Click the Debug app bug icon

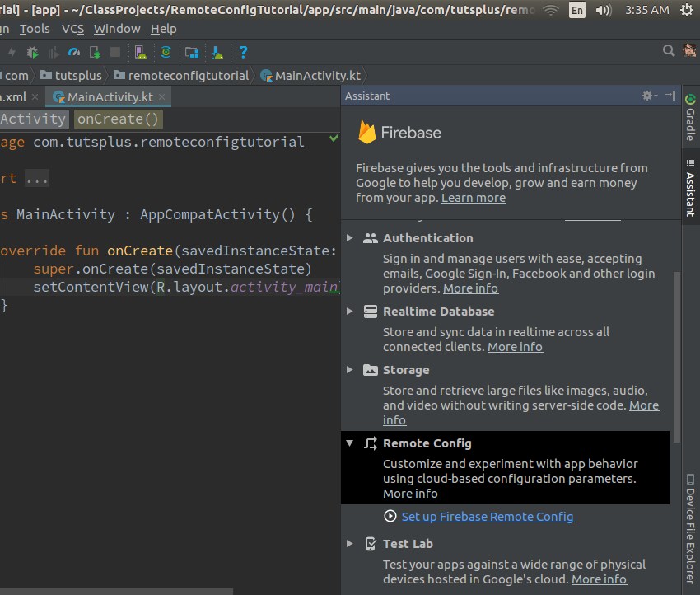(32, 52)
